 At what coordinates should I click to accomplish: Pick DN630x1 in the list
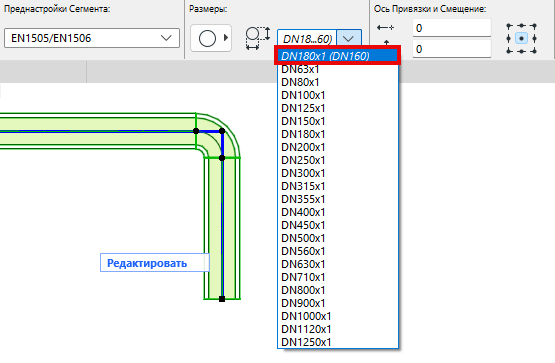[338, 264]
